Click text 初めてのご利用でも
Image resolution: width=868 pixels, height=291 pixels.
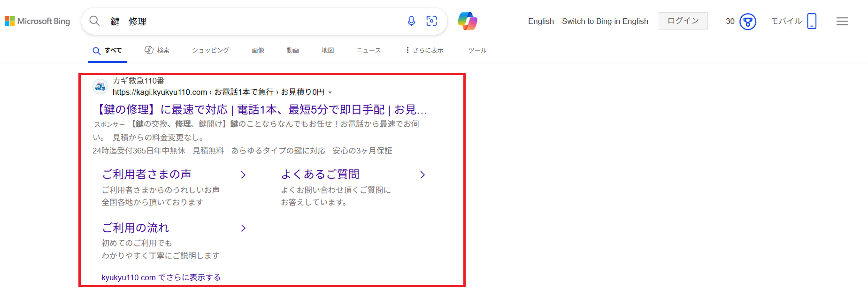[137, 243]
